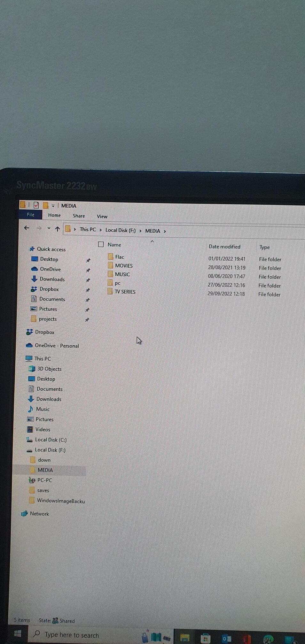
Task: Select MEDIA folder in navigation tree
Action: [45, 470]
